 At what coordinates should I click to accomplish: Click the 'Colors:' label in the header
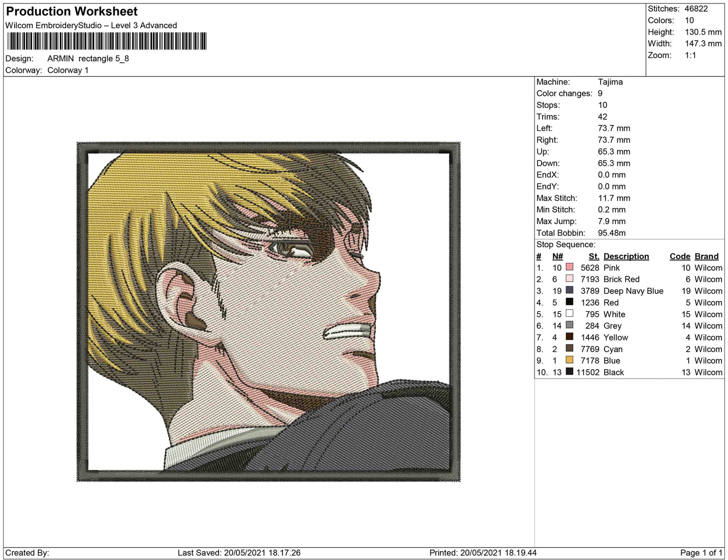tap(661, 20)
